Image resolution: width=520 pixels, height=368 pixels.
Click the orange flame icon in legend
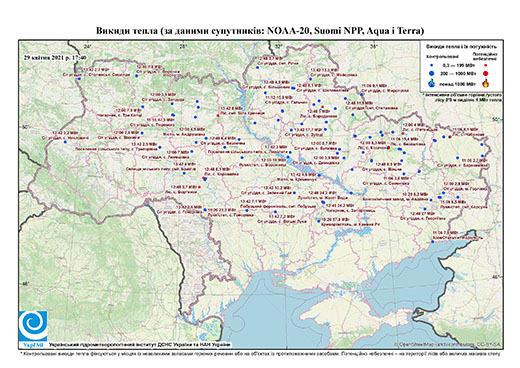(x=486, y=83)
